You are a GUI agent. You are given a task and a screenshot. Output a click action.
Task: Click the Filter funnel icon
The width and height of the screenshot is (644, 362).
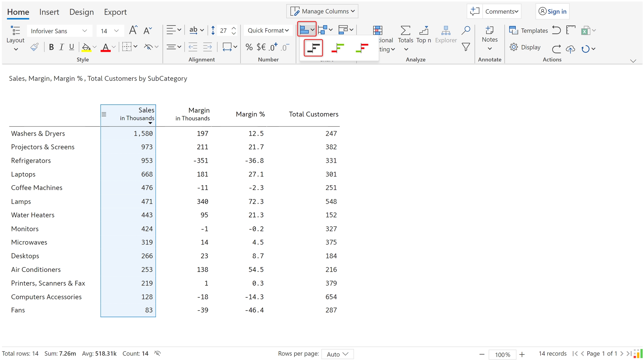(465, 47)
